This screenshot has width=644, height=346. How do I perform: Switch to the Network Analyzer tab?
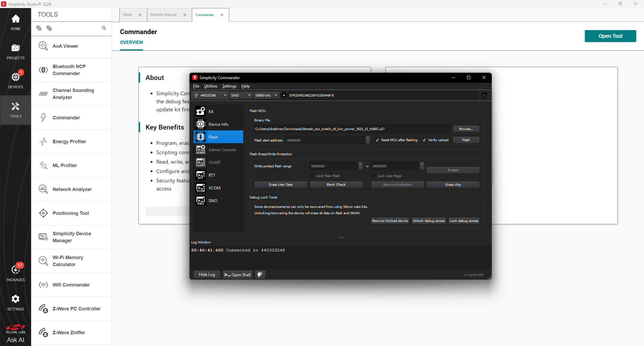(x=164, y=15)
